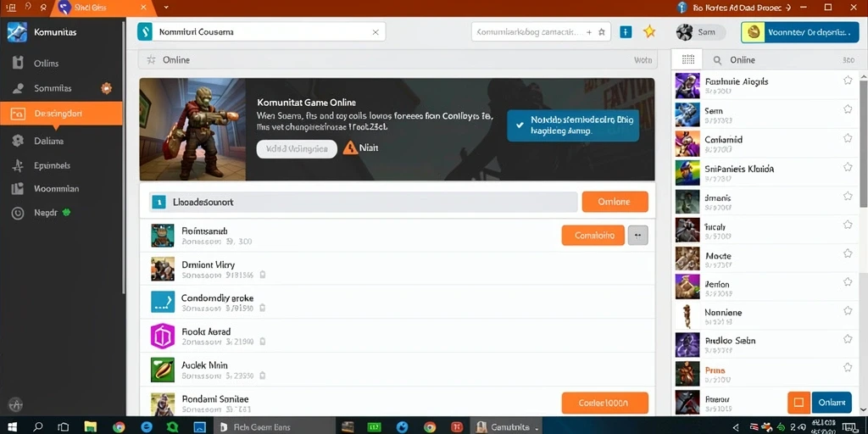
Task: Click the blue Onlane button at bottom right
Action: pyautogui.click(x=832, y=402)
